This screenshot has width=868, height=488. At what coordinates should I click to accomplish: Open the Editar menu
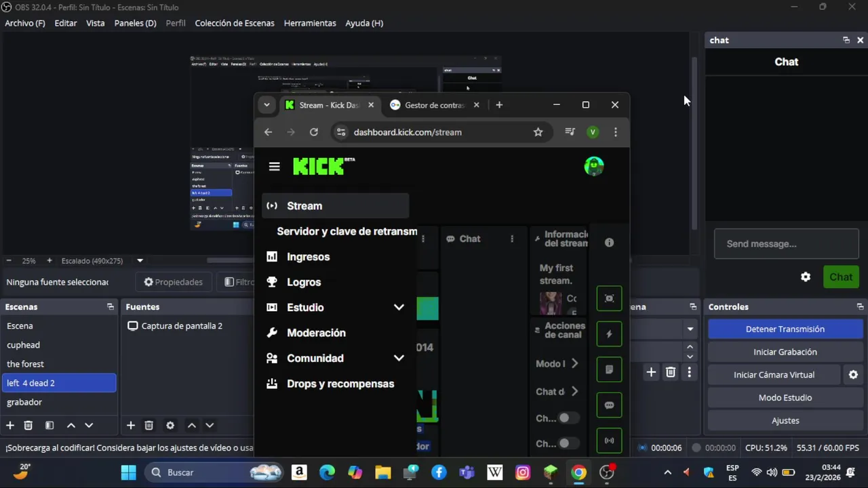tap(66, 23)
